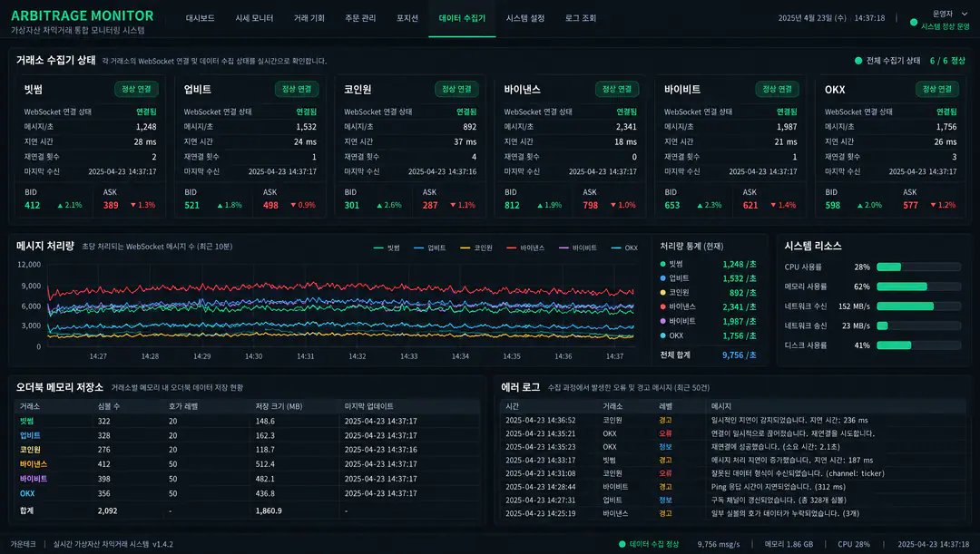Image resolution: width=980 pixels, height=554 pixels.
Task: Click 업비트 blue dot in 처리량 통계
Action: click(662, 278)
